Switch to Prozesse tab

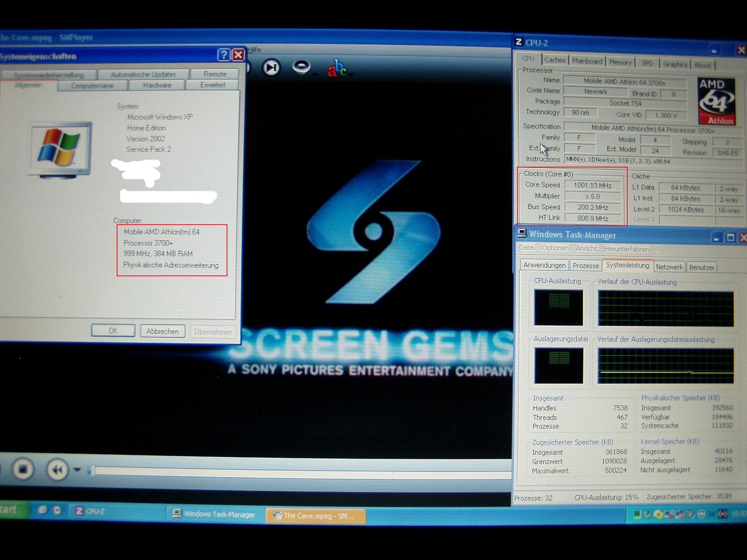(585, 266)
